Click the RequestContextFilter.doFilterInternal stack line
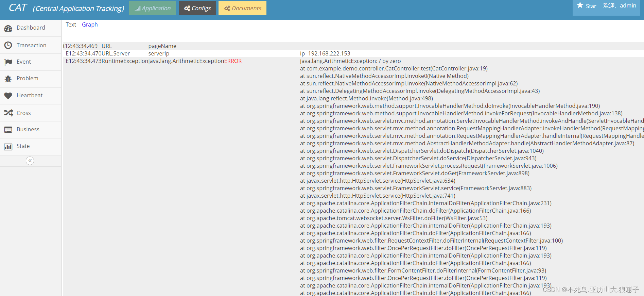Viewport: 644px width, 296px height. click(432, 241)
